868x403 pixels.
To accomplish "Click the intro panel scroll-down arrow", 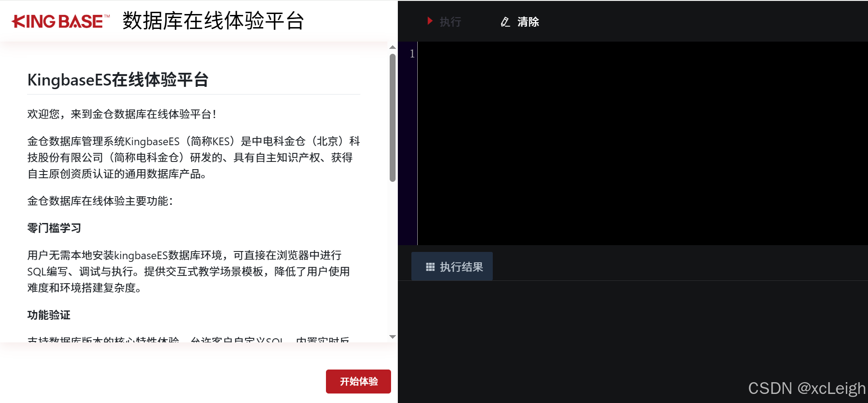I will pyautogui.click(x=392, y=337).
